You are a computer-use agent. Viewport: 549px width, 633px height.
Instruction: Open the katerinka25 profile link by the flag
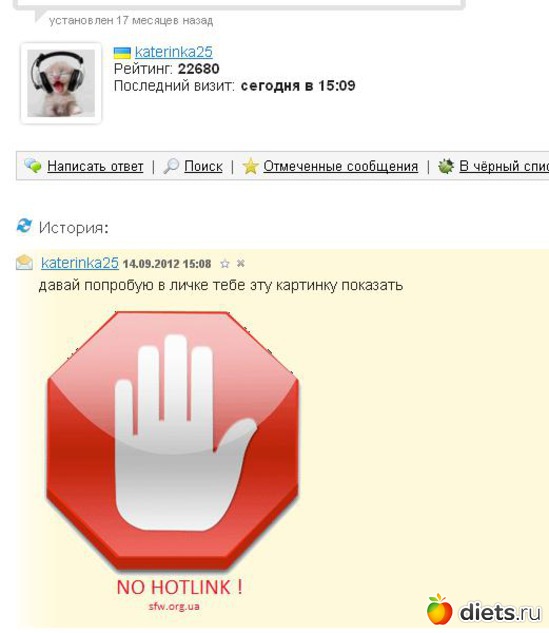point(174,52)
